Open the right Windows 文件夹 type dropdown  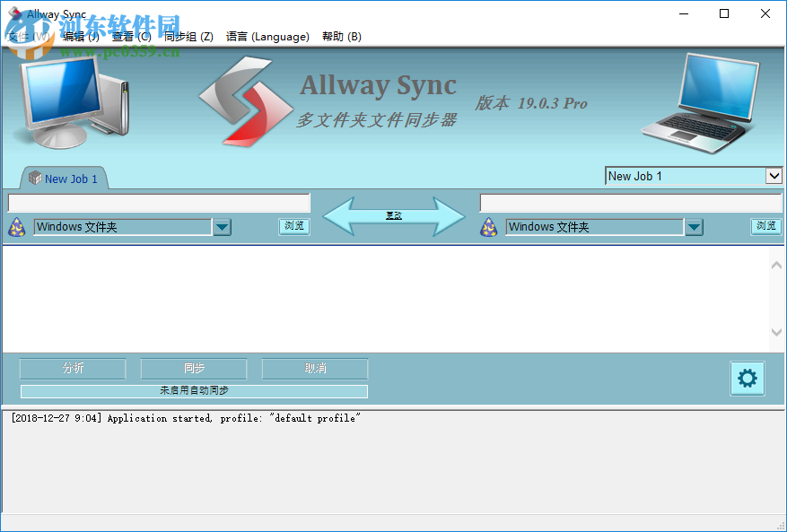[694, 227]
